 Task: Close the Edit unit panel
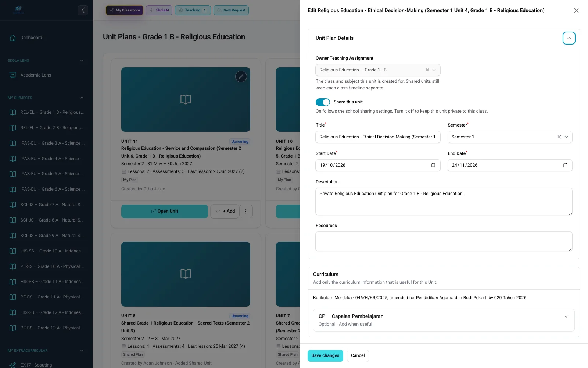[576, 11]
